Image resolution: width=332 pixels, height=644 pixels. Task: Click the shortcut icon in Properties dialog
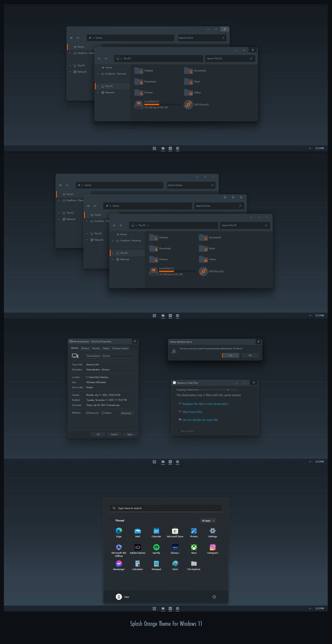75,356
